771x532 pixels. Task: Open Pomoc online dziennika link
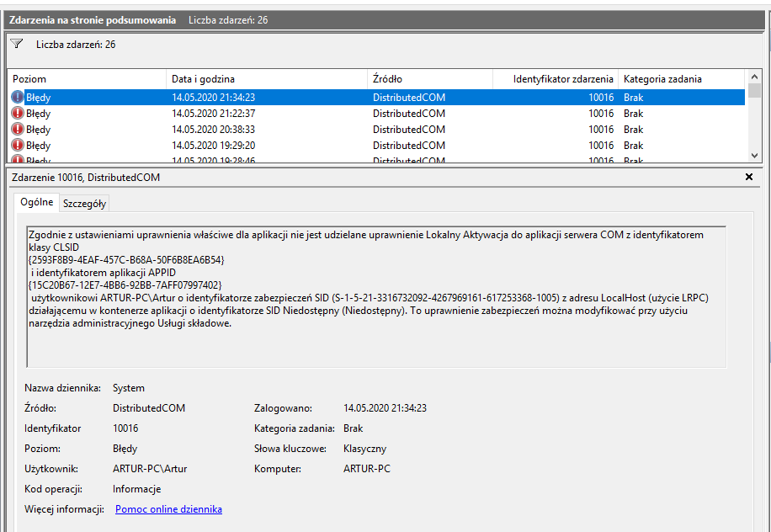click(x=168, y=509)
